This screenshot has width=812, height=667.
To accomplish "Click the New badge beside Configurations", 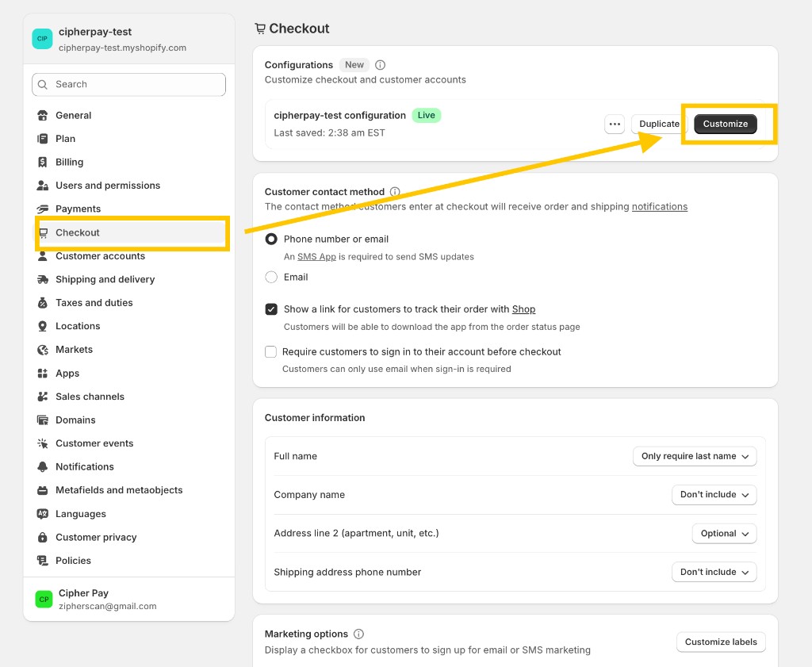I will (x=354, y=65).
